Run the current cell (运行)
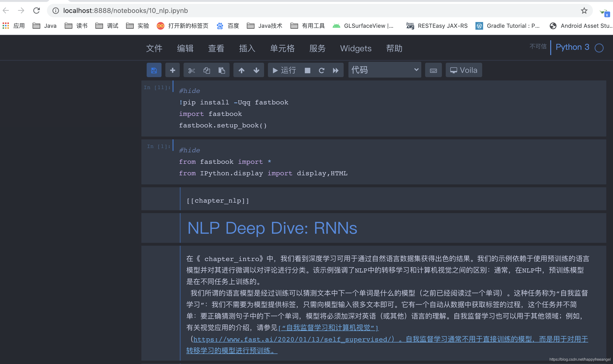613x364 pixels. (x=284, y=70)
